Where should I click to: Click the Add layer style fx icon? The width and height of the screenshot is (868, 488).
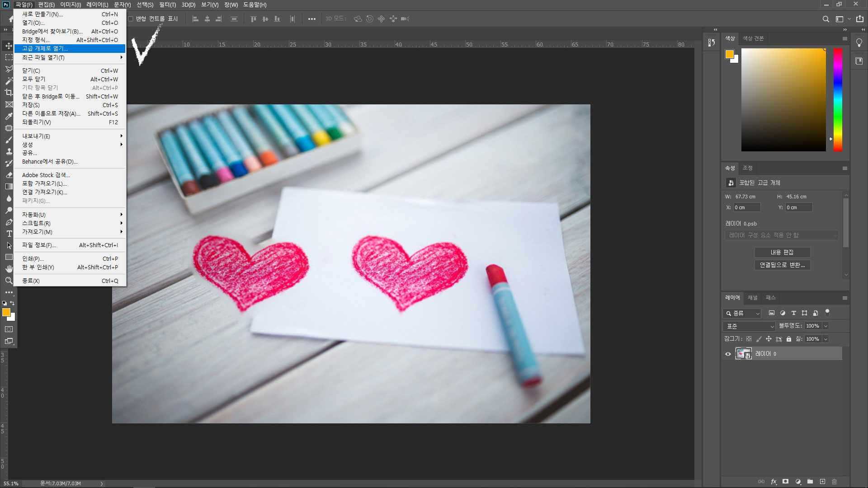pos(774,482)
